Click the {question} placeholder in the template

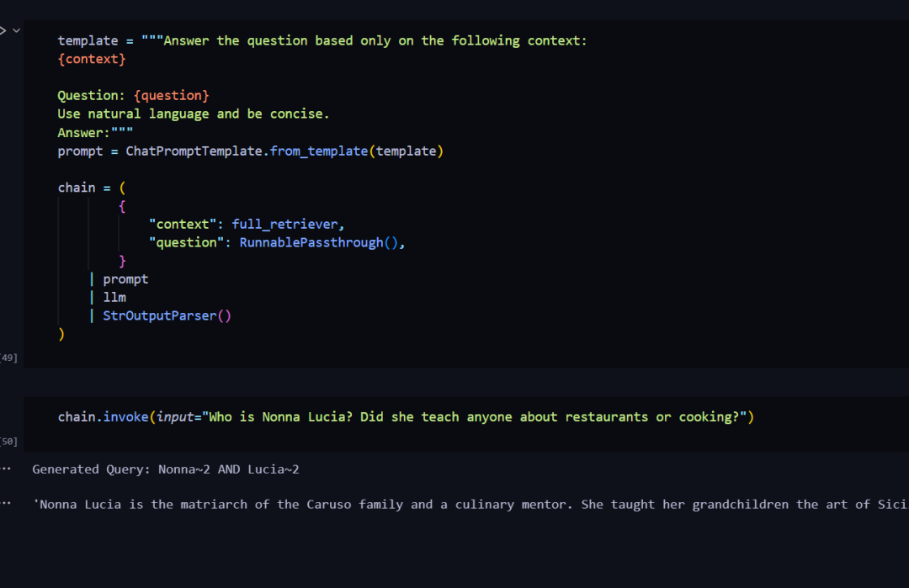tap(171, 96)
